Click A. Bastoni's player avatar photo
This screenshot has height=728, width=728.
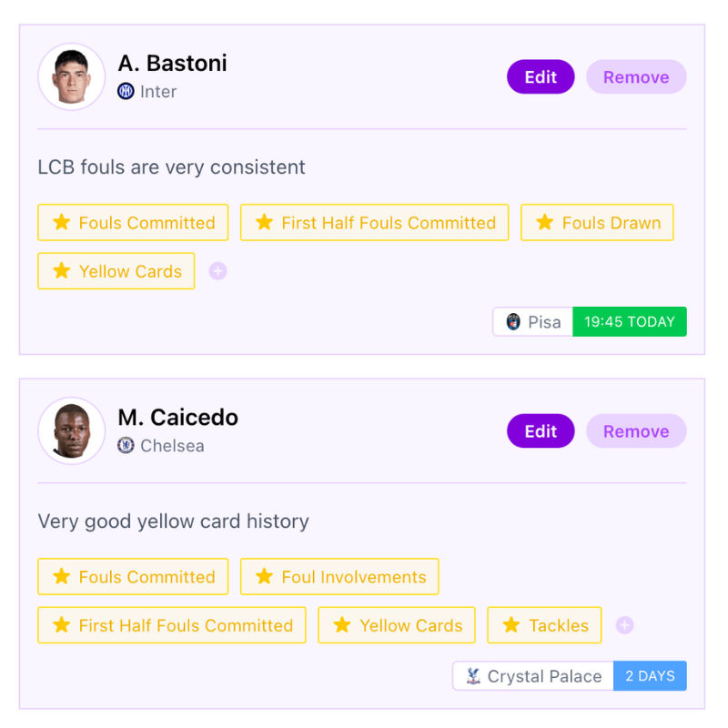coord(71,76)
